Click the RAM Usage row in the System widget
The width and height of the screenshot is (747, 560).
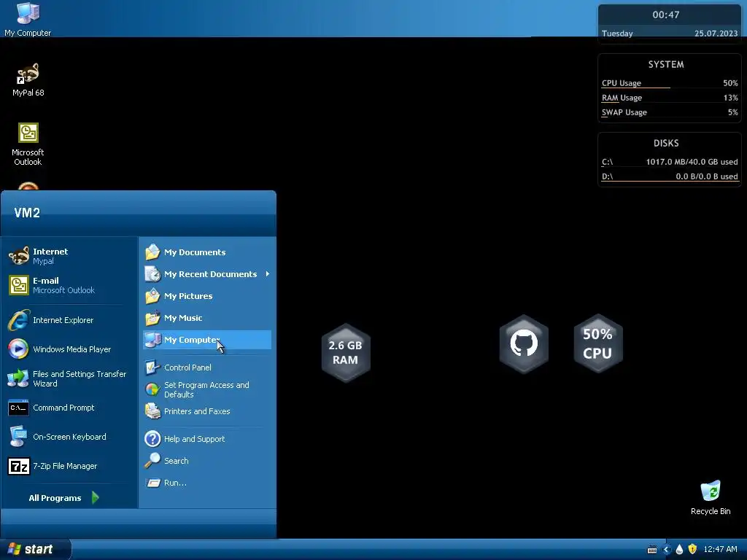tap(670, 98)
